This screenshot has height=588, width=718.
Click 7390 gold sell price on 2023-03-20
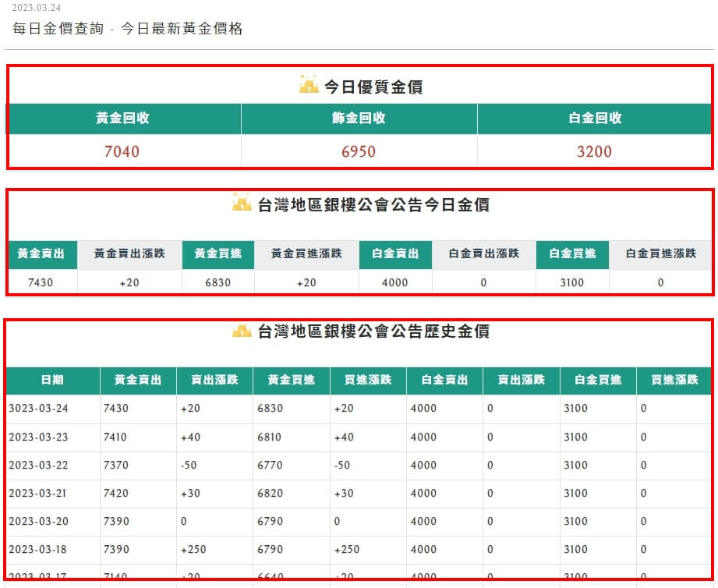coord(116,521)
